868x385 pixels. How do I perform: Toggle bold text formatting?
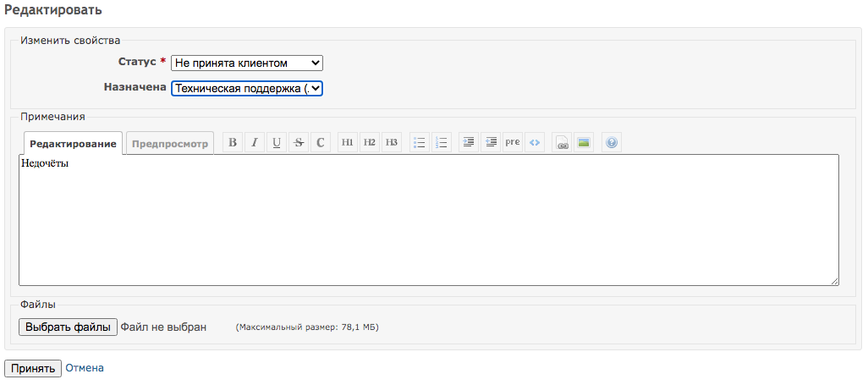[233, 143]
